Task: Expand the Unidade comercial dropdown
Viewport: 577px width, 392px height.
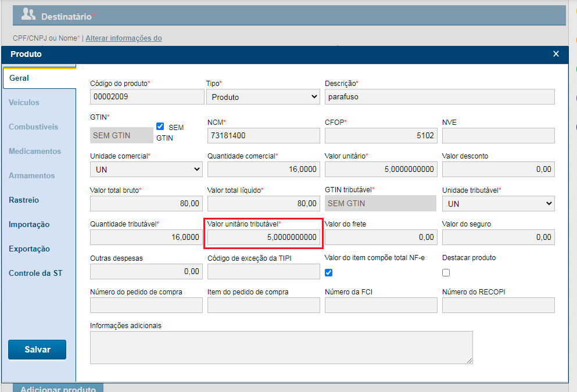Action: click(x=146, y=170)
